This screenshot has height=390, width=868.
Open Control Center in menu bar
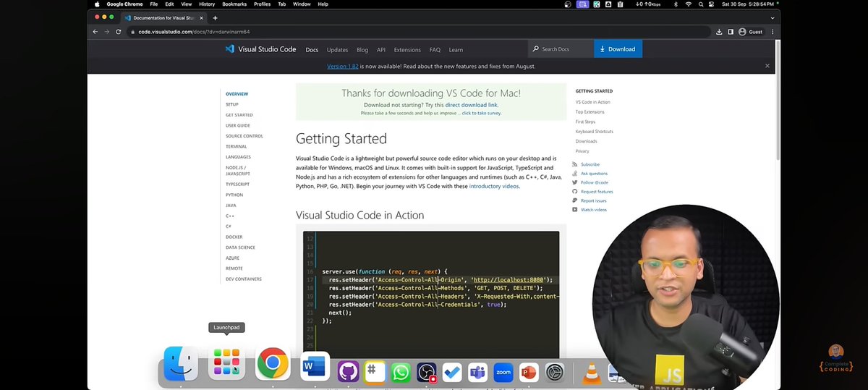[x=712, y=4]
